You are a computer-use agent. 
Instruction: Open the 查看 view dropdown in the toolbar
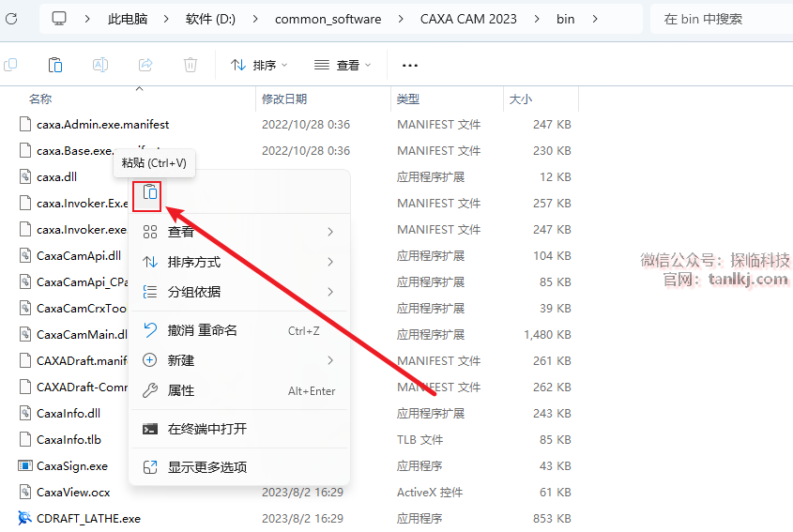tap(343, 66)
